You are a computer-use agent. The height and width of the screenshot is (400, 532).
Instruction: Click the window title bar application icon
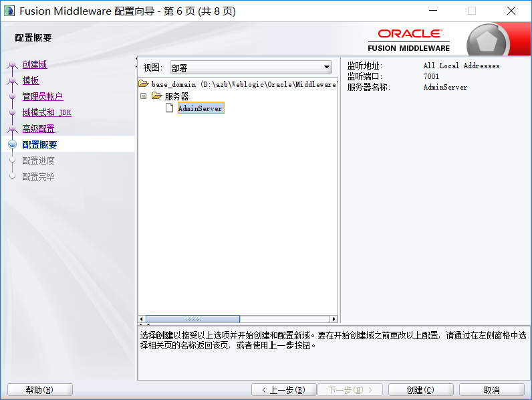pyautogui.click(x=9, y=11)
